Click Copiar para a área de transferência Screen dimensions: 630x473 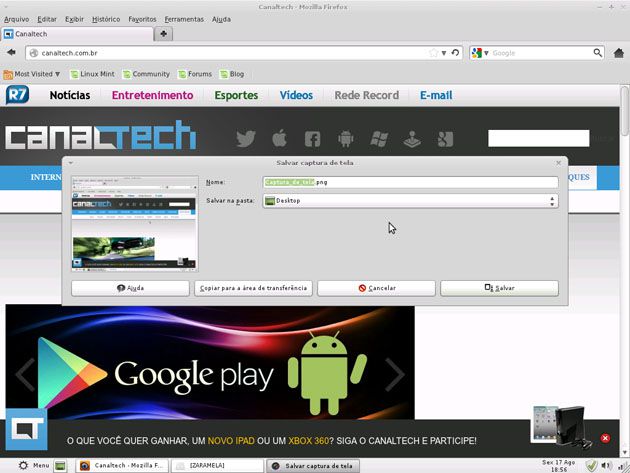point(253,288)
